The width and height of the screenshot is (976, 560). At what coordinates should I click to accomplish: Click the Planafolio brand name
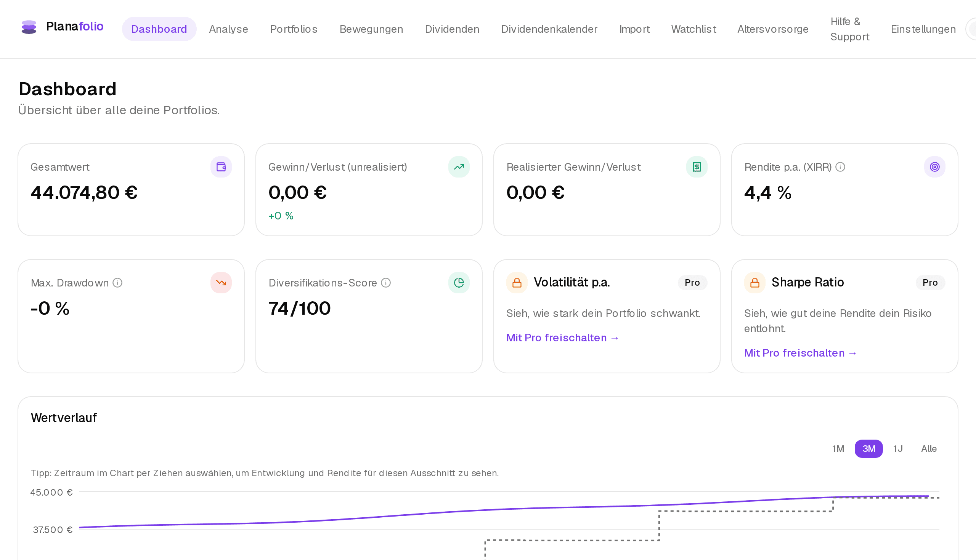coord(75,26)
